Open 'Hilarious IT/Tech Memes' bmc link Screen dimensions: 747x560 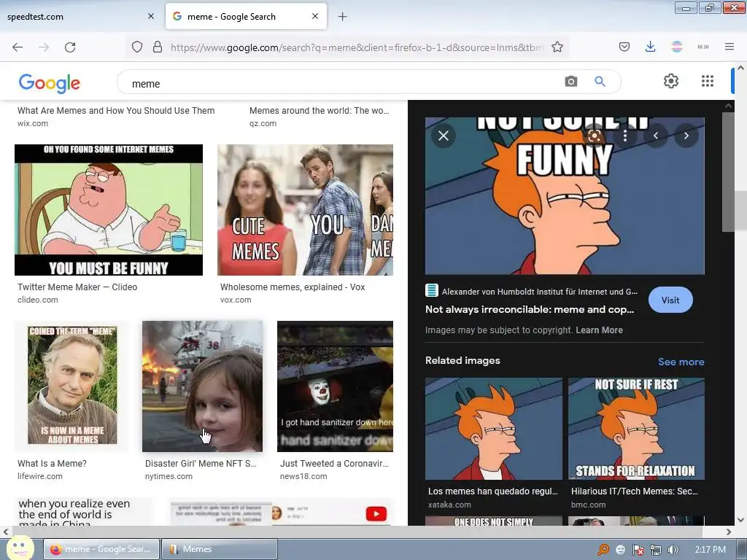tap(634, 491)
